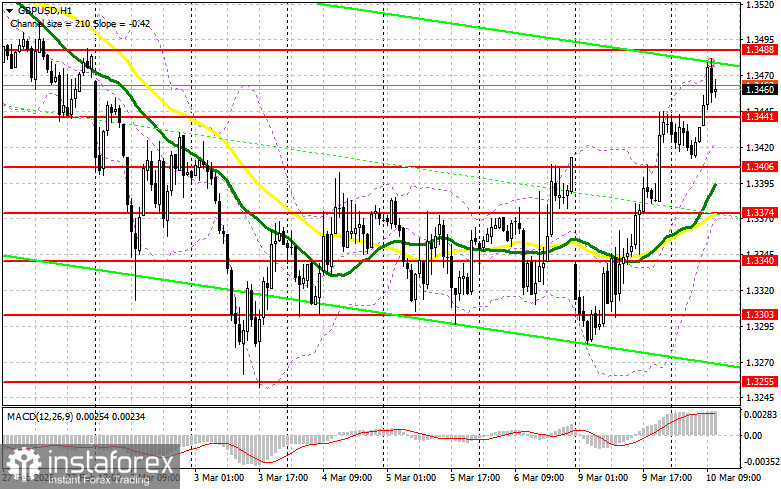Select the 9 Mar 17:00 time label

pyautogui.click(x=667, y=478)
